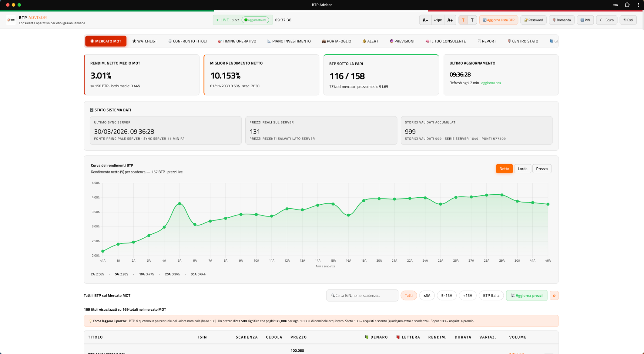Click the aggiorna ora link
This screenshot has height=354, width=644.
click(491, 83)
